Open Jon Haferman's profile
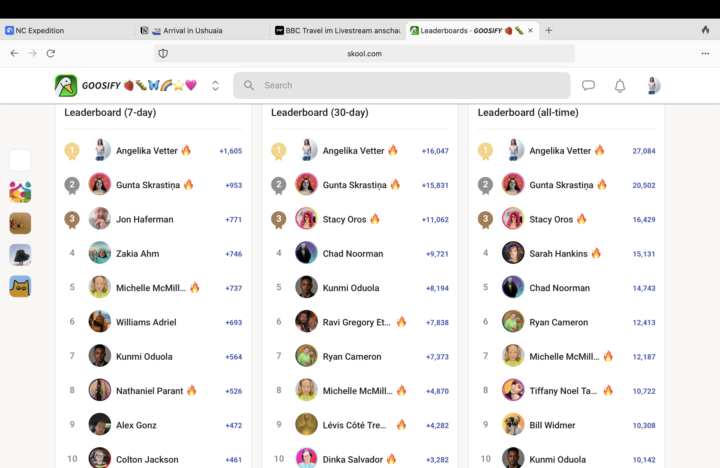Image resolution: width=720 pixels, height=468 pixels. [x=145, y=220]
